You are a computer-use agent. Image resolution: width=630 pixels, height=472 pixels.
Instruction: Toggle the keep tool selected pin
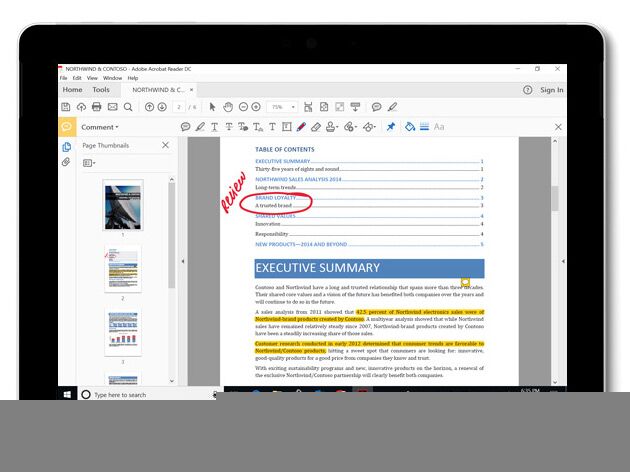pos(391,127)
